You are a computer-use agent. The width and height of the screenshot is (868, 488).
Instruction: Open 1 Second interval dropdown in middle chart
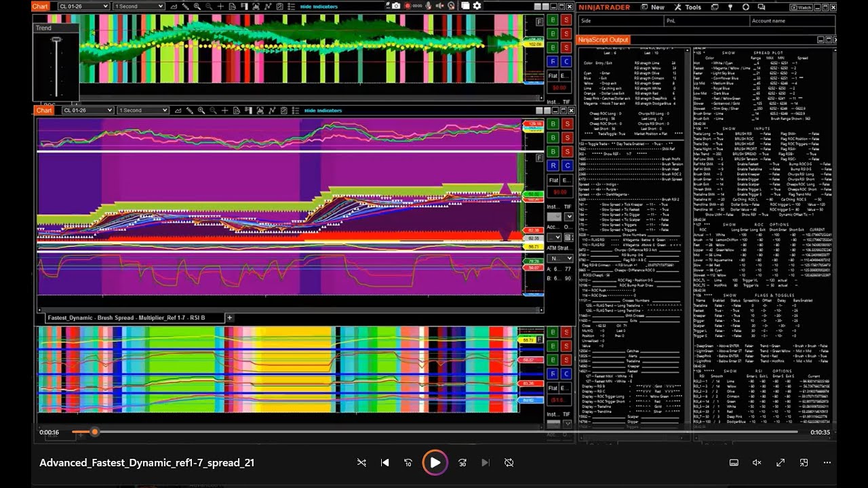pyautogui.click(x=143, y=110)
